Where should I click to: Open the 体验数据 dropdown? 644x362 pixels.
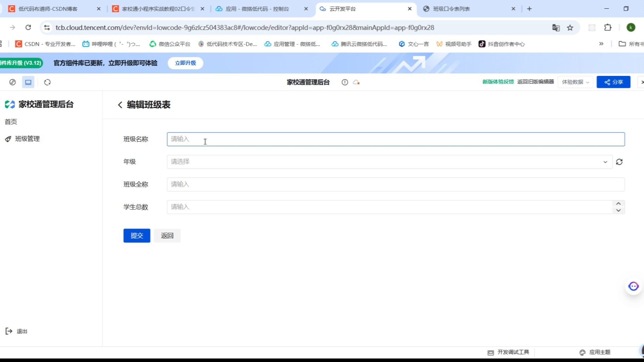(x=575, y=82)
